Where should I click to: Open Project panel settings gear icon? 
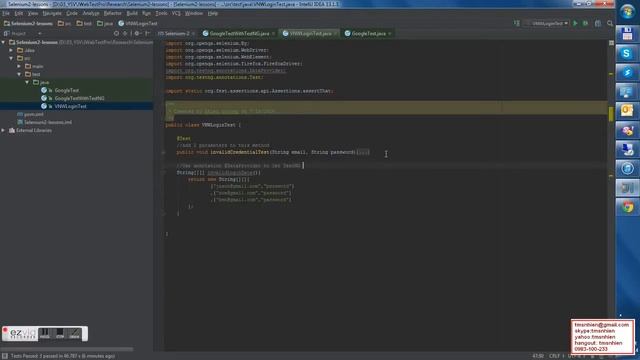[x=137, y=33]
